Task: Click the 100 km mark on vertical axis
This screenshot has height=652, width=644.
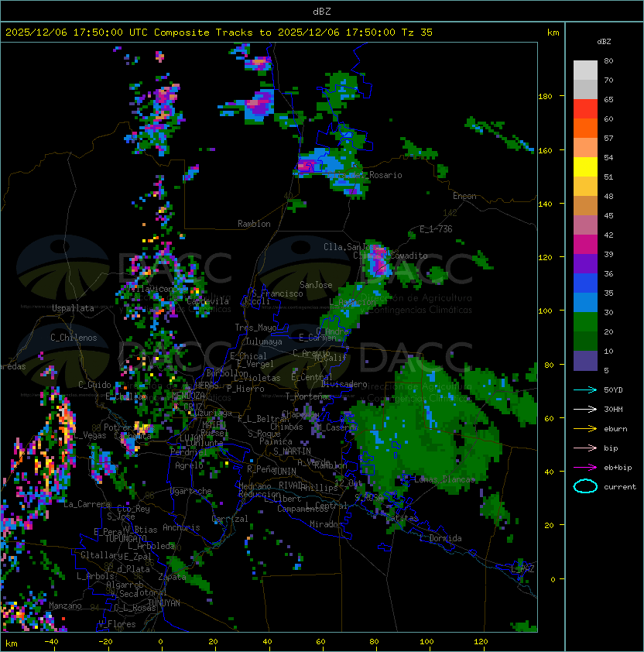Action: [545, 311]
